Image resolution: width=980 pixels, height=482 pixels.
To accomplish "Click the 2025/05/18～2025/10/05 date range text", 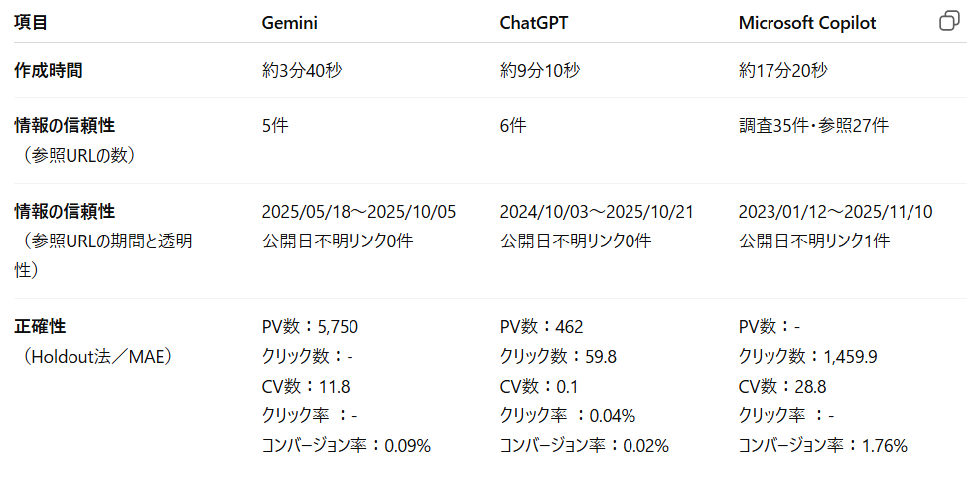I will tap(358, 211).
